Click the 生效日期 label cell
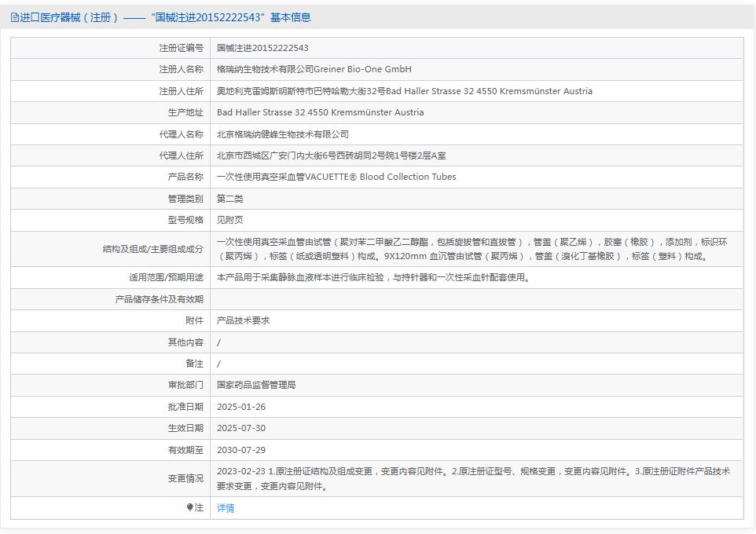756x534 pixels. [110, 428]
